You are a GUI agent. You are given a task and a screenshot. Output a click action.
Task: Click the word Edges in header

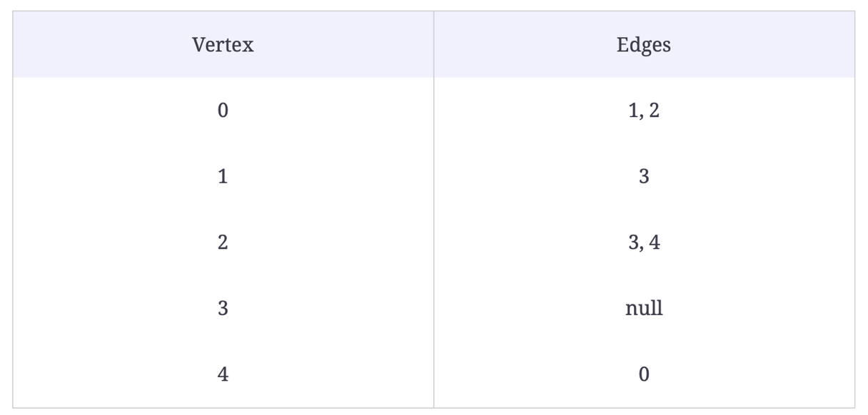pos(644,45)
